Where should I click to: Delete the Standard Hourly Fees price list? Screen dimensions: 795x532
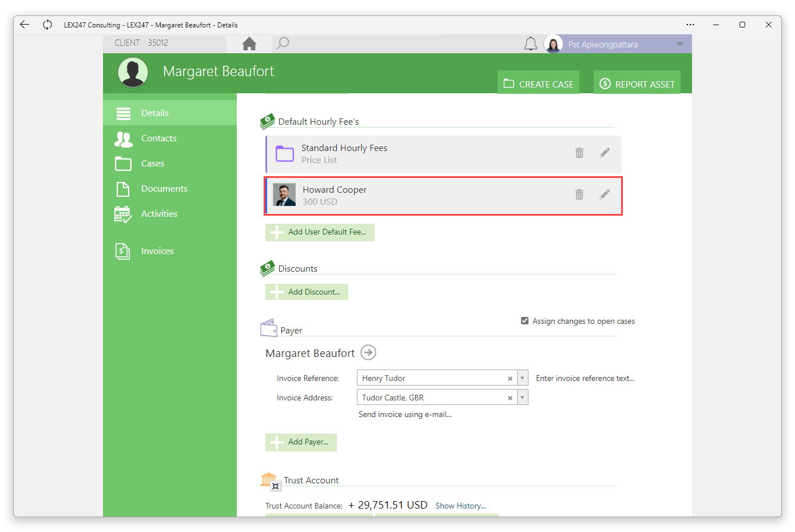click(579, 153)
